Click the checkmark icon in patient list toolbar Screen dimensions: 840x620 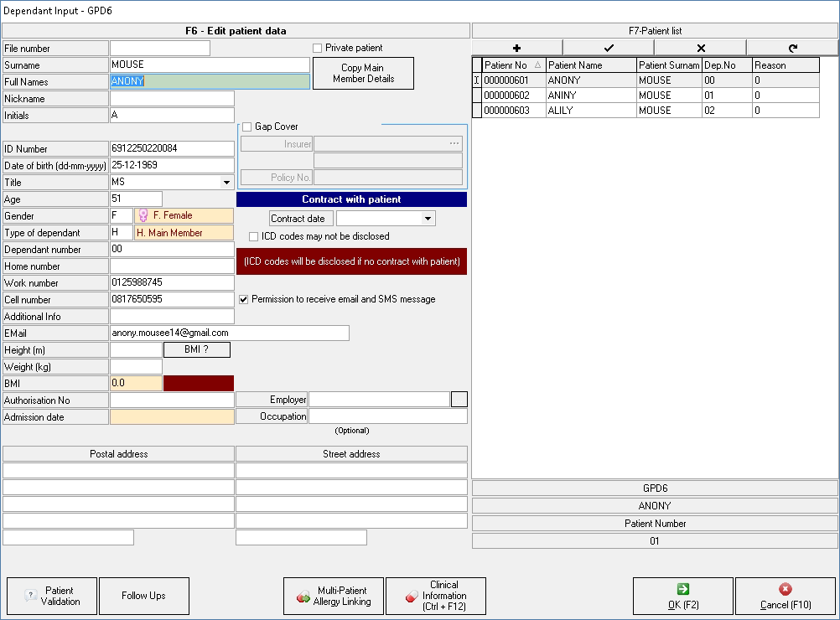pos(609,48)
